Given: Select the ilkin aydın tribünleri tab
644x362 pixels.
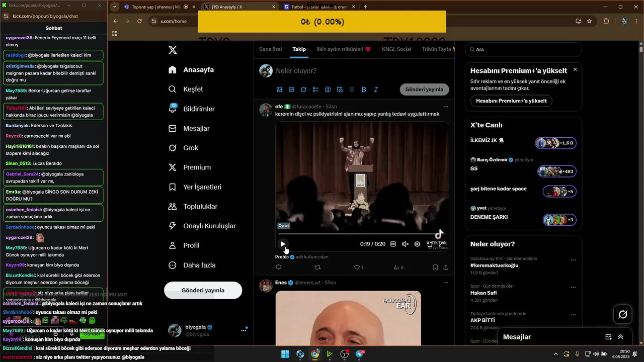Looking at the screenshot, I should click(344, 49).
